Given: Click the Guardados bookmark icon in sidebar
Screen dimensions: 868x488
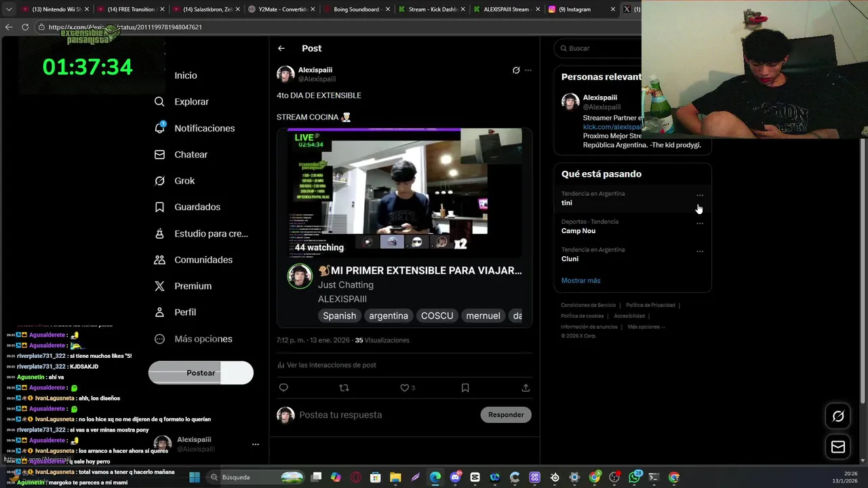Looking at the screenshot, I should [159, 207].
